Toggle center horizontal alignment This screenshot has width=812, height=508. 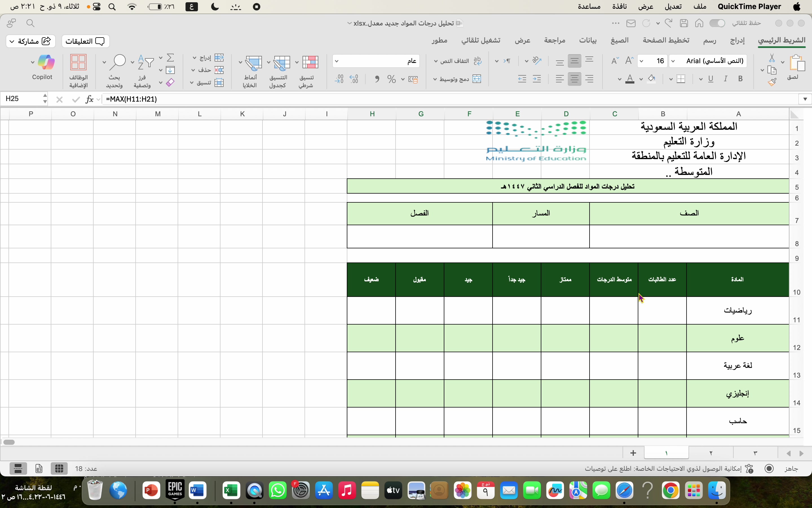click(x=575, y=79)
